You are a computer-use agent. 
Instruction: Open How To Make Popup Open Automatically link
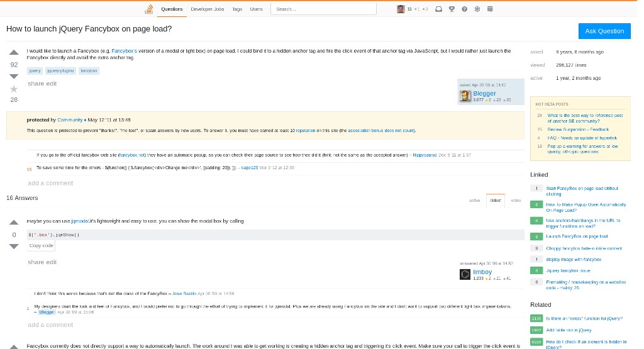(x=586, y=208)
